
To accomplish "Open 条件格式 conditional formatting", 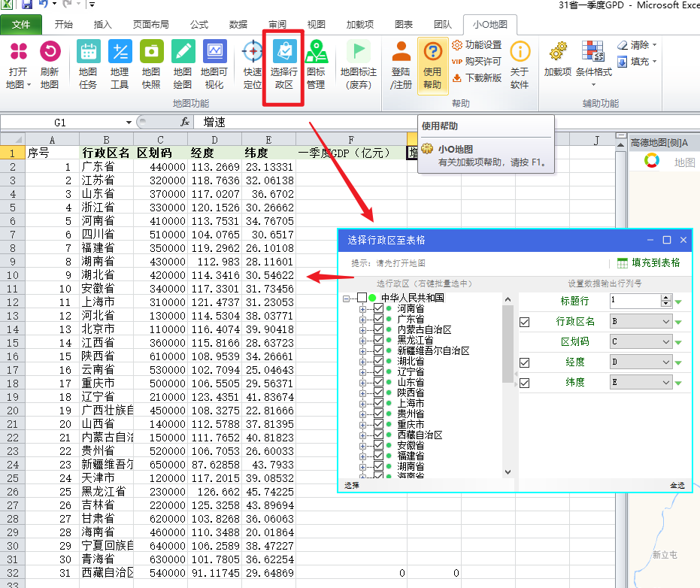I will click(x=594, y=64).
